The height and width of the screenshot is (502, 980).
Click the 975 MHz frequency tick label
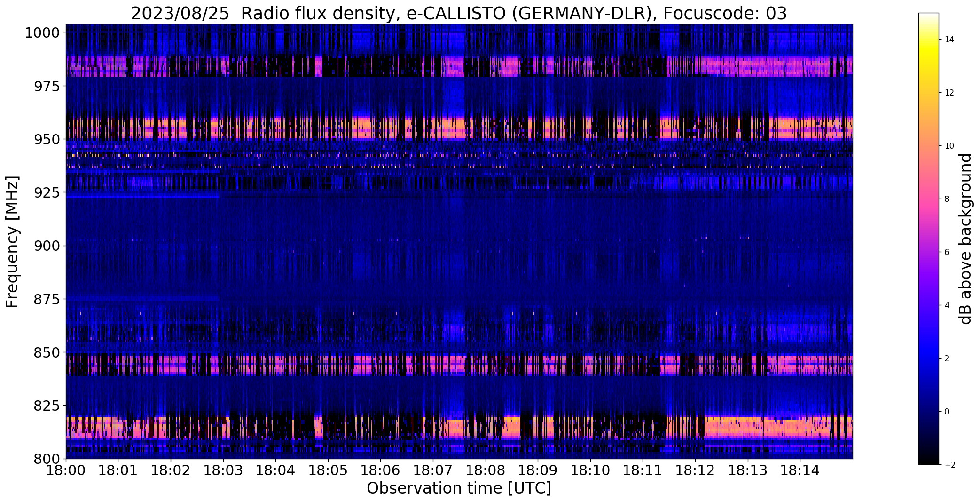point(47,86)
